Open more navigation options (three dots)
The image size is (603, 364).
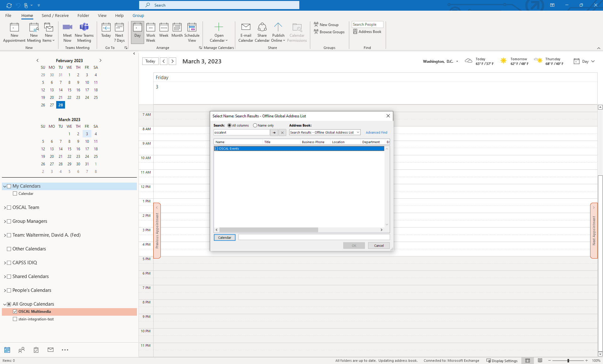point(65,350)
